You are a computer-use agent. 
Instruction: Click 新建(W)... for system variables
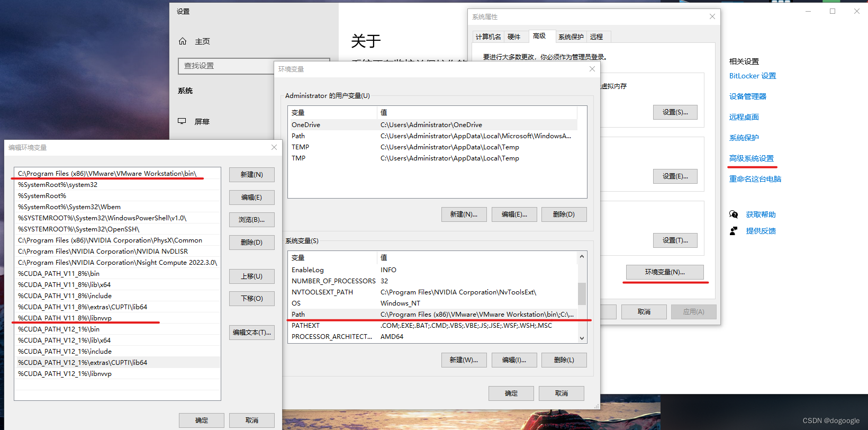click(464, 360)
